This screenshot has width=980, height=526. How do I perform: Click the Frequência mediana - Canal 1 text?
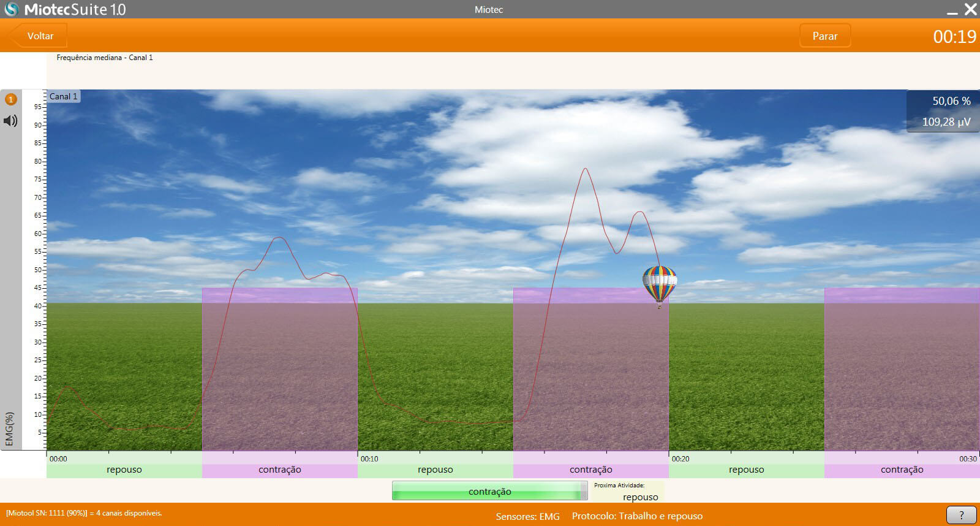point(105,58)
